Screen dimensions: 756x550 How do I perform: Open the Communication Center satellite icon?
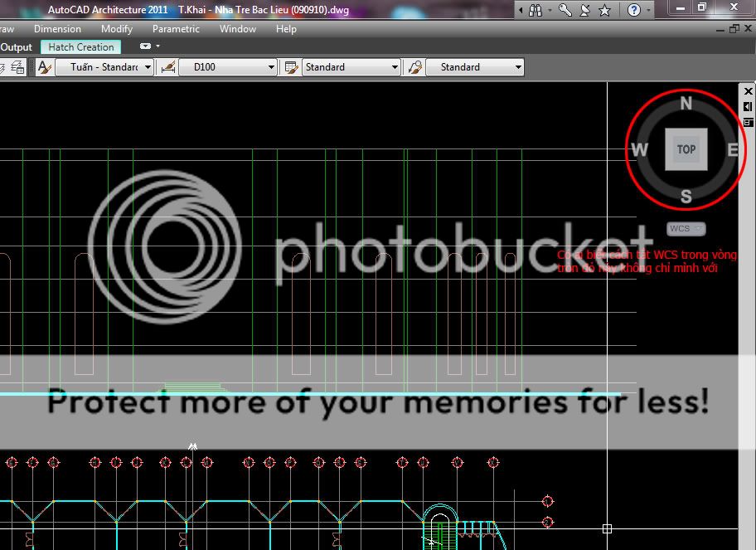[x=585, y=10]
